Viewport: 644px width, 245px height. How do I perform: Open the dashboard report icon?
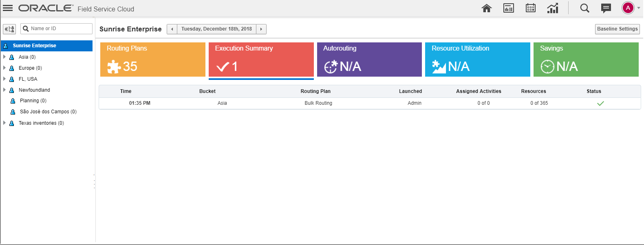point(509,8)
